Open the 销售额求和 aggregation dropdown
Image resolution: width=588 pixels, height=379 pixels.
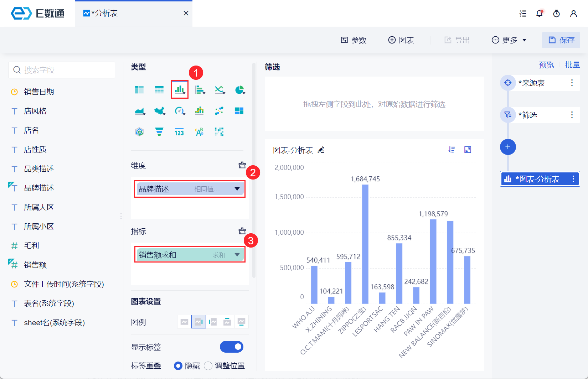click(x=237, y=255)
